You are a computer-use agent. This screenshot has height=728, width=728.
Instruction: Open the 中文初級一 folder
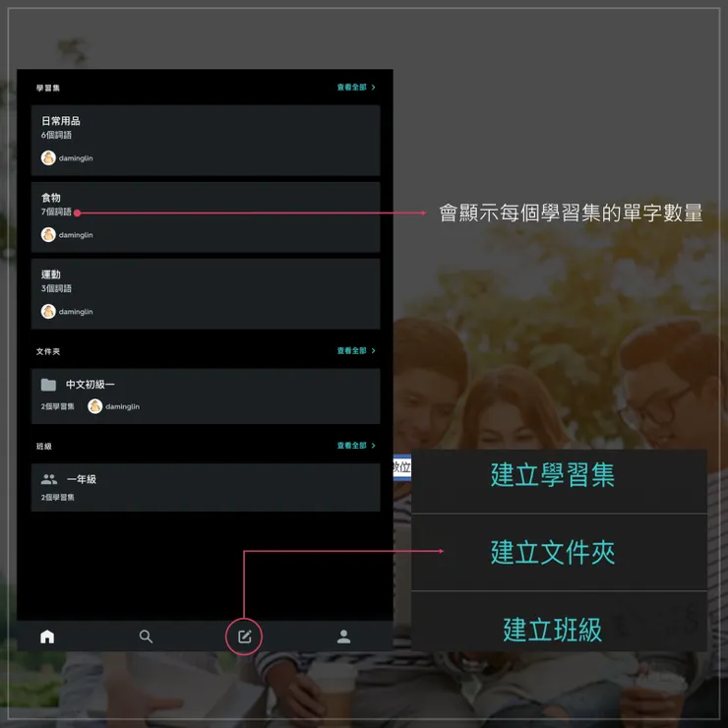coord(206,396)
